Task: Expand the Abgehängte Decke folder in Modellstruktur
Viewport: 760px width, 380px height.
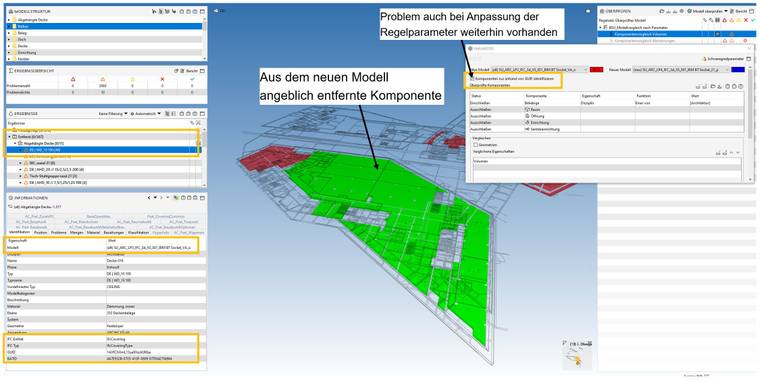Action: pyautogui.click(x=9, y=20)
